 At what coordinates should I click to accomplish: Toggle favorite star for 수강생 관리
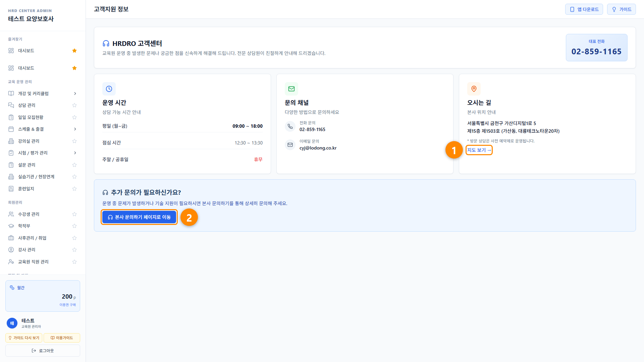74,214
